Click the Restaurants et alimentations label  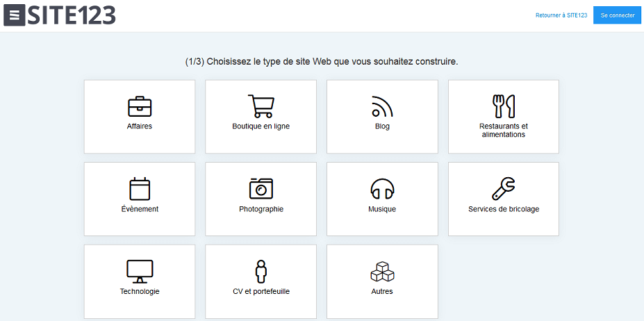tap(504, 131)
